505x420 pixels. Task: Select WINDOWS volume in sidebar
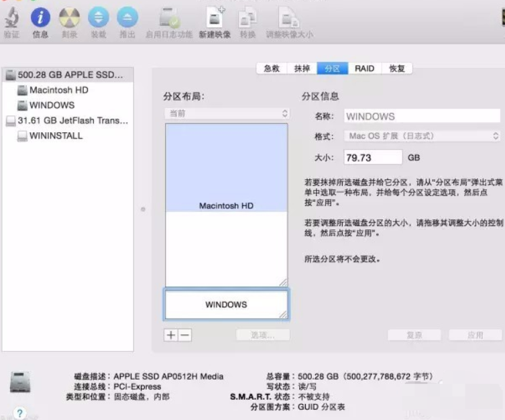52,105
